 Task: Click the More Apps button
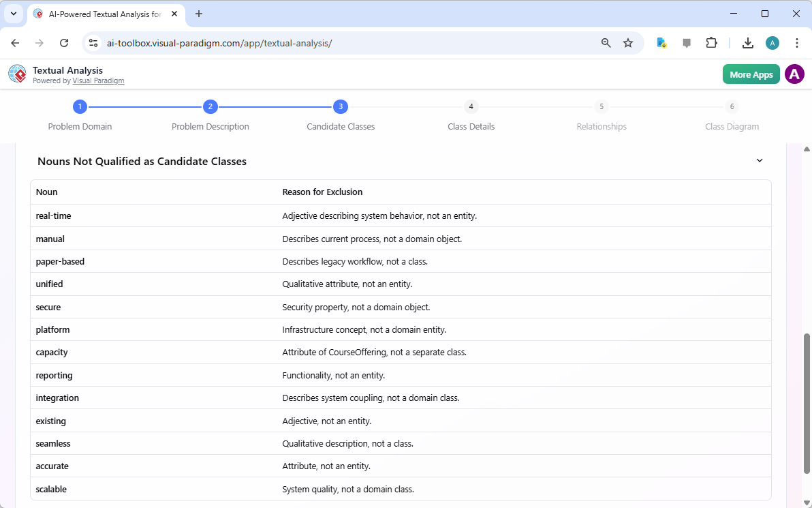click(x=751, y=74)
